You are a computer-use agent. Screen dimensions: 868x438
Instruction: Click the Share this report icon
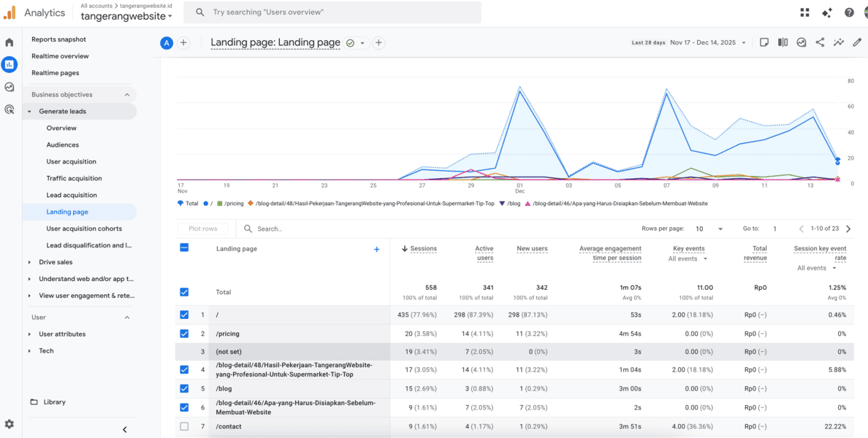(x=820, y=42)
